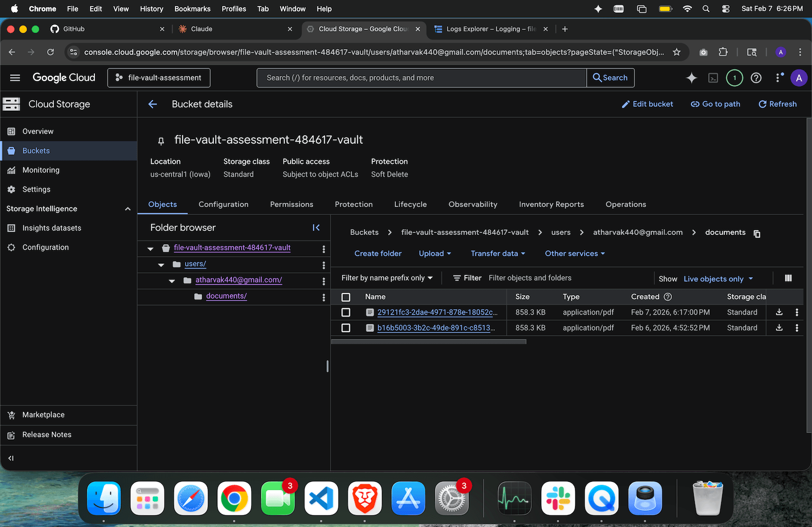812x527 pixels.
Task: Collapse the Folder browser panel
Action: 316,228
